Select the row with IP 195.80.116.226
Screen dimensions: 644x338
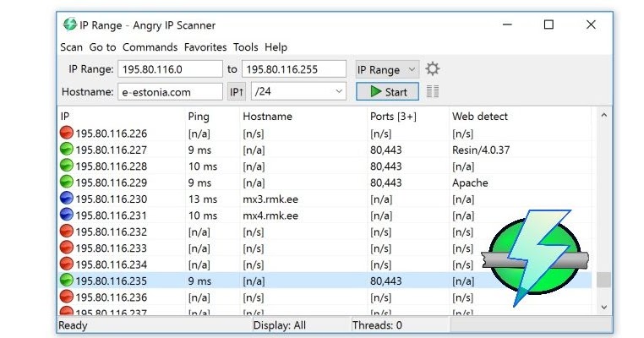(325, 133)
